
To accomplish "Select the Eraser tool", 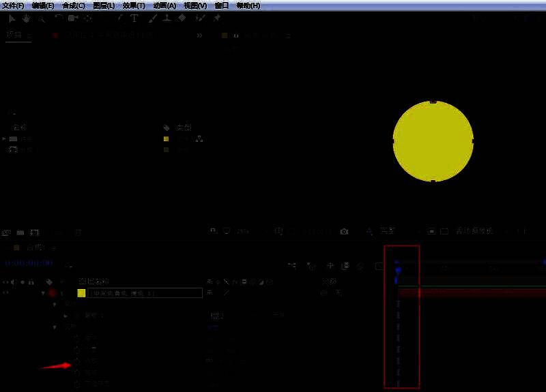I will (x=182, y=18).
